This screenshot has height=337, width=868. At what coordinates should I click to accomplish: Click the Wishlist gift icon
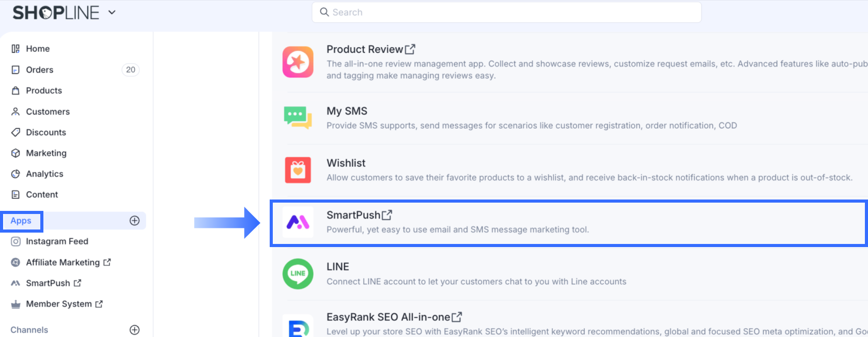point(298,170)
